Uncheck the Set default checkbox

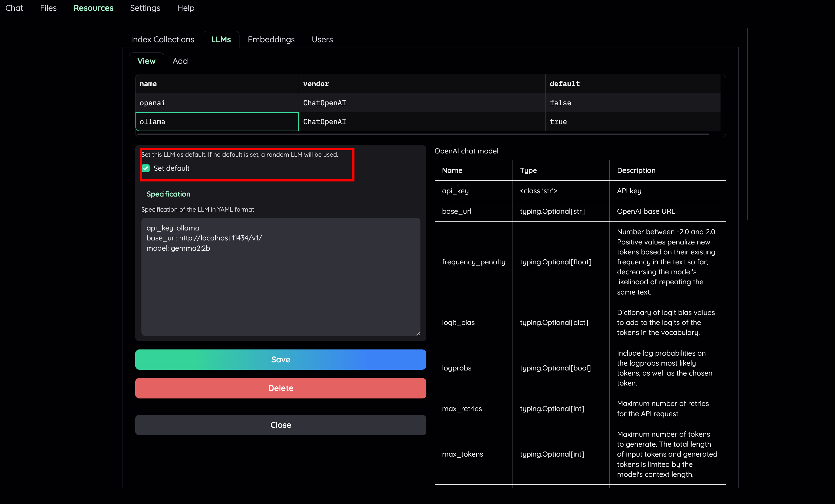(146, 168)
